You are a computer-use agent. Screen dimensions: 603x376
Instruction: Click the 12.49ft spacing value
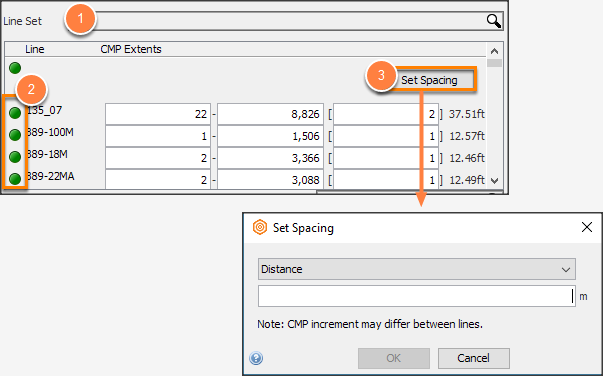(466, 180)
